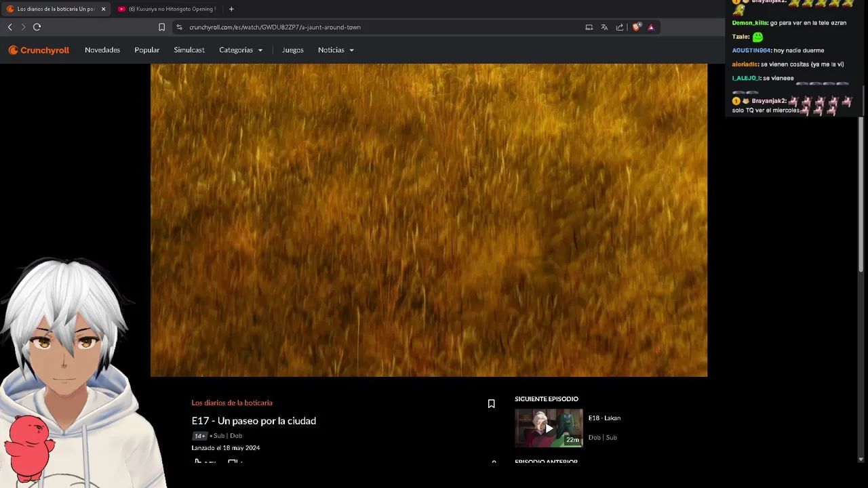Click the cast/media icon in address bar
Image resolution: width=868 pixels, height=488 pixels.
[x=589, y=27]
